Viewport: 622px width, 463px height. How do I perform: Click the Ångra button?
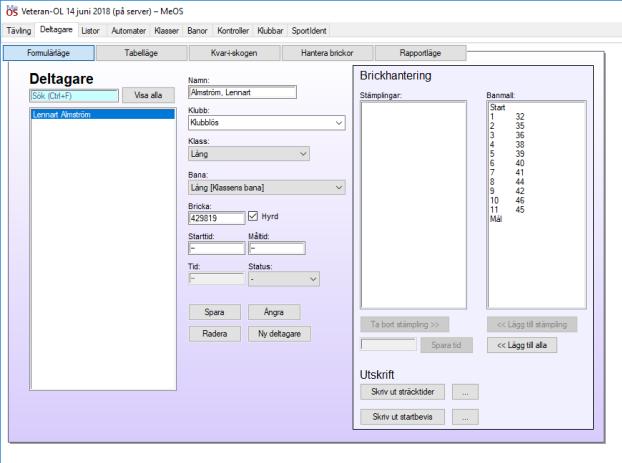274,312
